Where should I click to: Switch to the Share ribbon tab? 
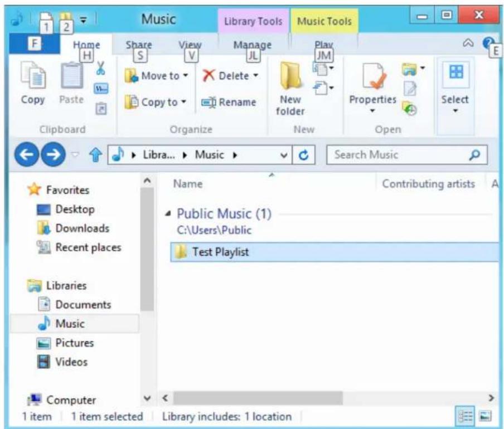[139, 45]
